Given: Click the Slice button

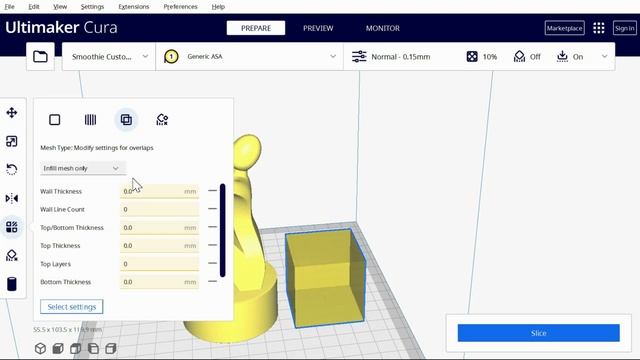Looking at the screenshot, I should [x=538, y=333].
